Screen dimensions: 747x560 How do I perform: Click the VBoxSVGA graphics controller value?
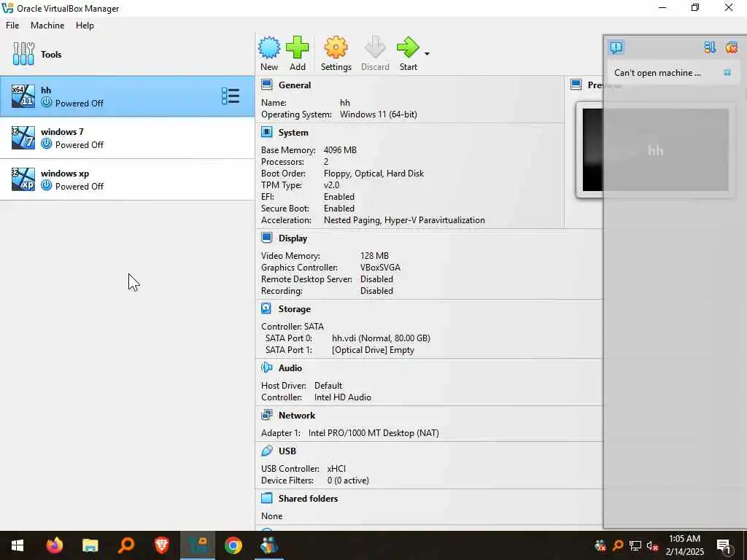tap(380, 268)
